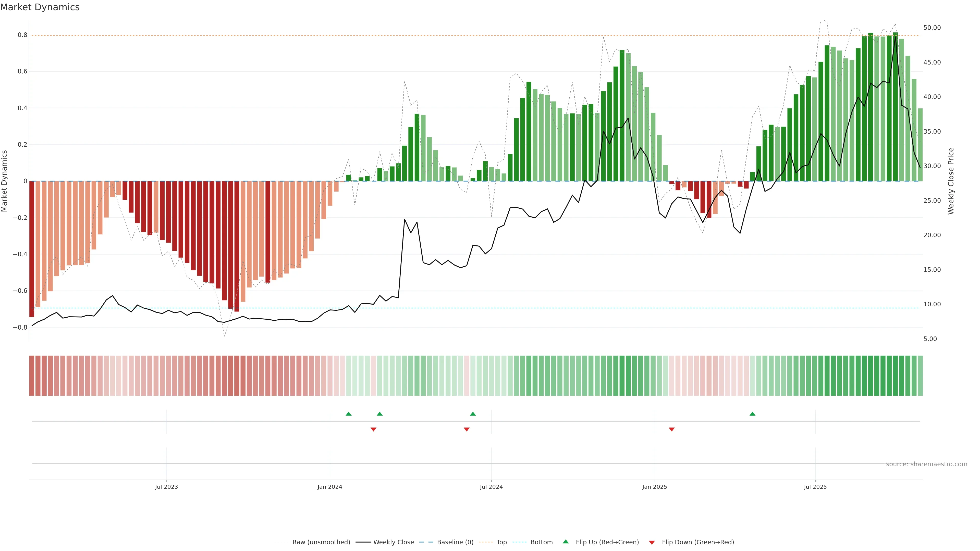The height and width of the screenshot is (551, 980).
Task: Click the Jul 2024 x-axis label
Action: click(491, 487)
